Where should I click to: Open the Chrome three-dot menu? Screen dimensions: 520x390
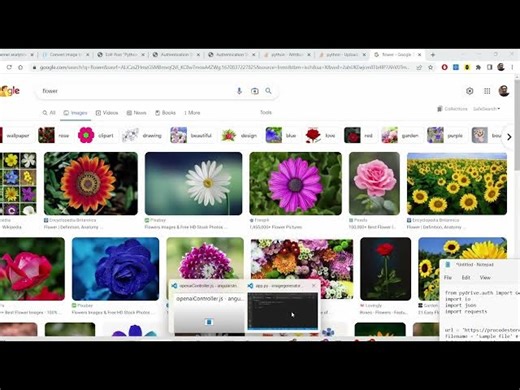coord(512,67)
